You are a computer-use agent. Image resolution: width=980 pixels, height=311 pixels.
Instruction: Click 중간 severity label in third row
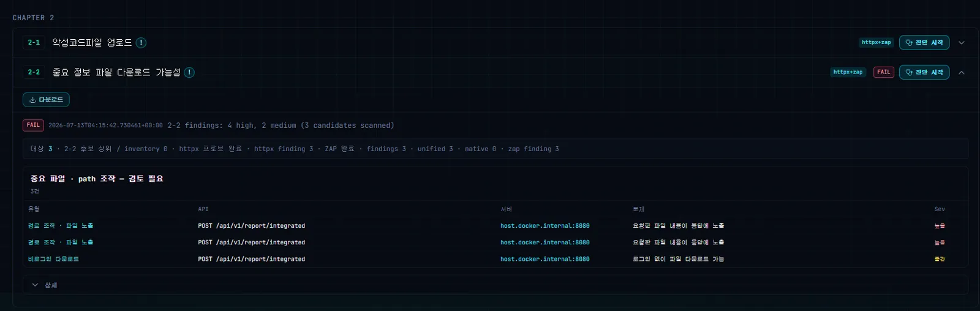pyautogui.click(x=939, y=259)
